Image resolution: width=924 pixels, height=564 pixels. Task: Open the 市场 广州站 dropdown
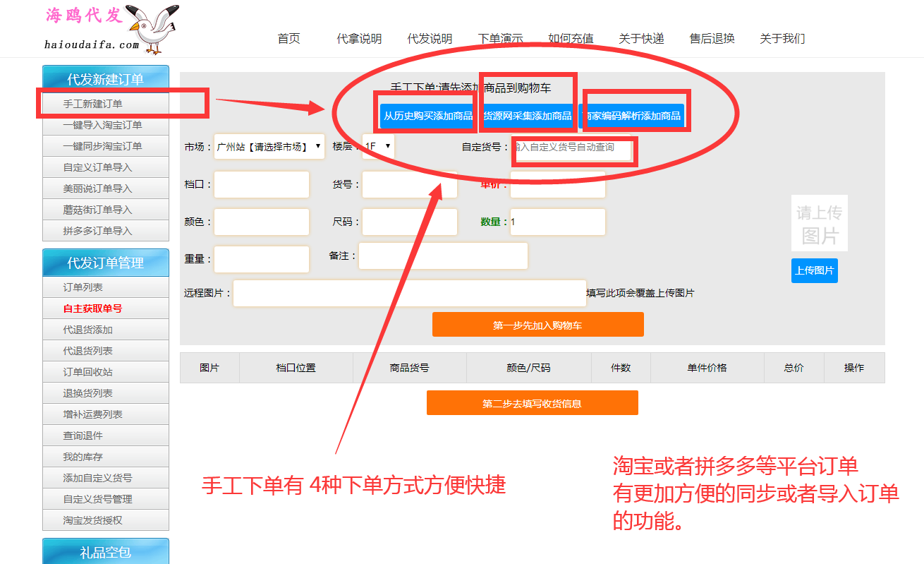[x=269, y=147]
